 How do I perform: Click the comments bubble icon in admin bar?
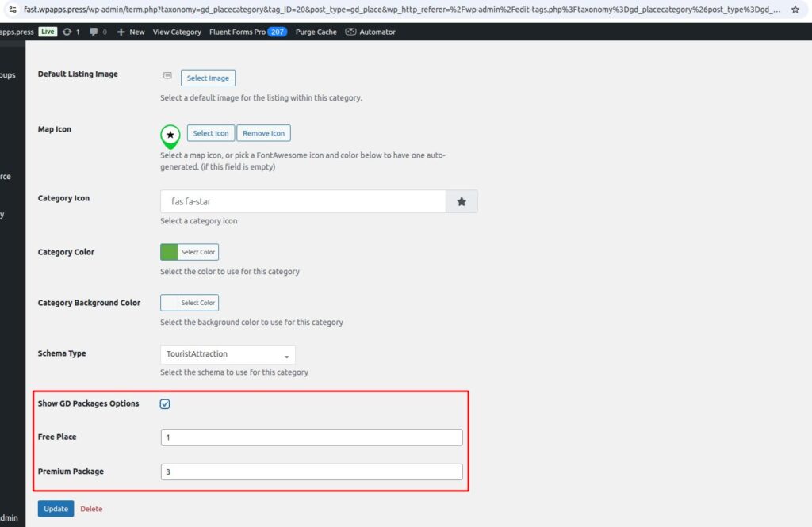coord(94,32)
